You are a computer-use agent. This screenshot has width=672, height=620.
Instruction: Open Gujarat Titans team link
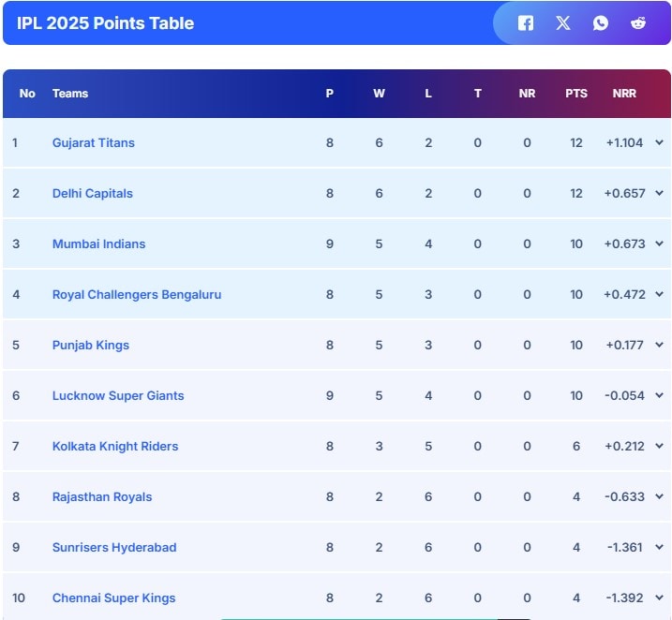[94, 143]
